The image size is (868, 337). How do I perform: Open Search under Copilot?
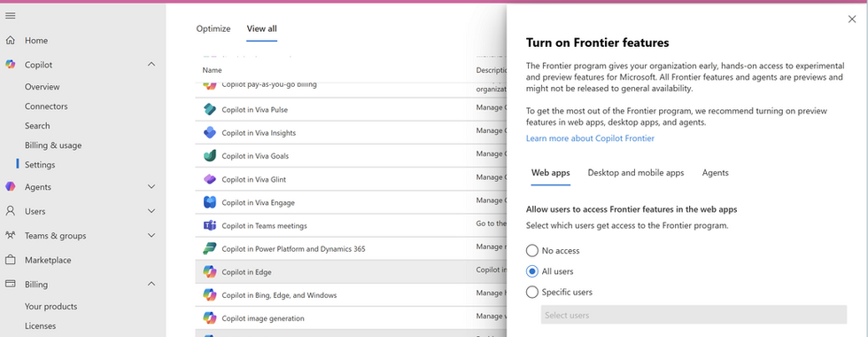(x=37, y=126)
